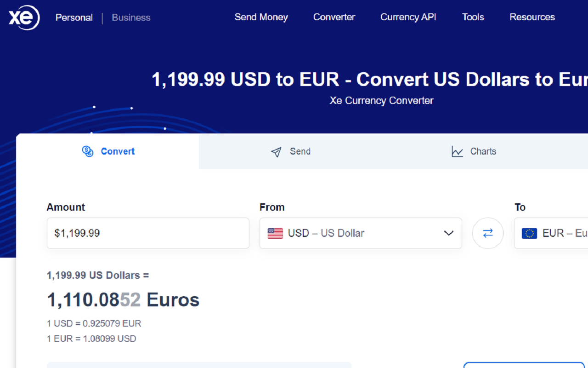Screen dimensions: 588x368
Task: Click the US flag icon
Action: click(275, 233)
